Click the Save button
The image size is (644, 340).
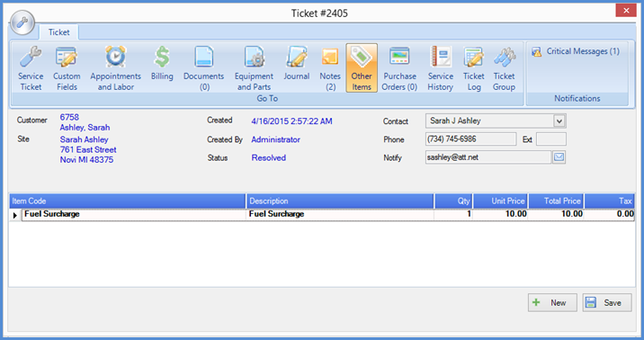pos(606,302)
